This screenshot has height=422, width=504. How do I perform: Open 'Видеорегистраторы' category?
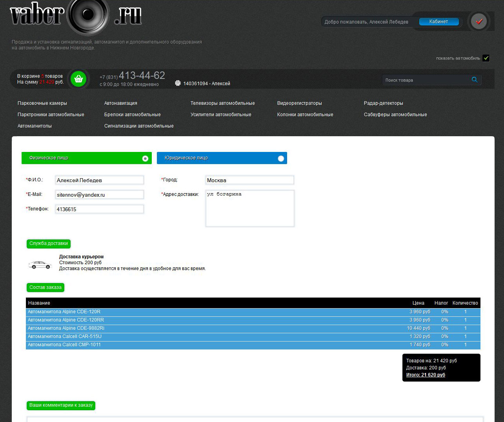pos(300,103)
